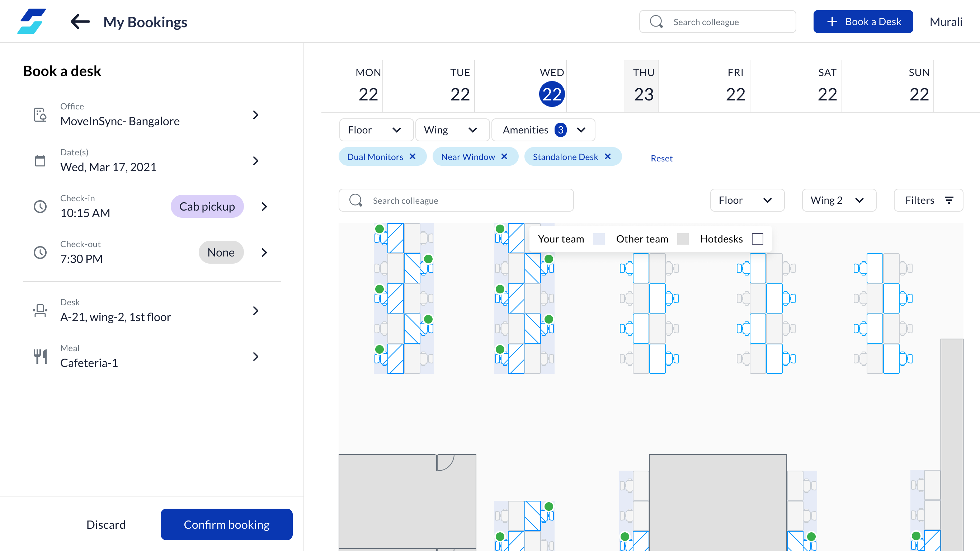The image size is (980, 551).
Task: Click the calendar icon beside Date(s)
Action: [x=40, y=161]
